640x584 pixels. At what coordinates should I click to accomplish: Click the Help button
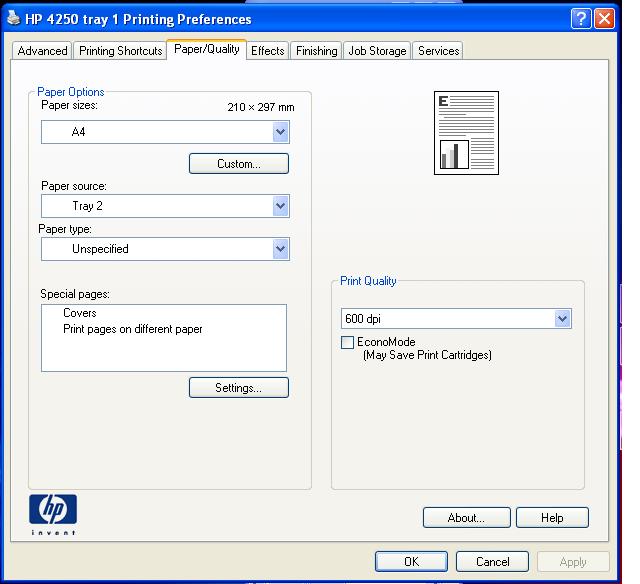pyautogui.click(x=552, y=517)
